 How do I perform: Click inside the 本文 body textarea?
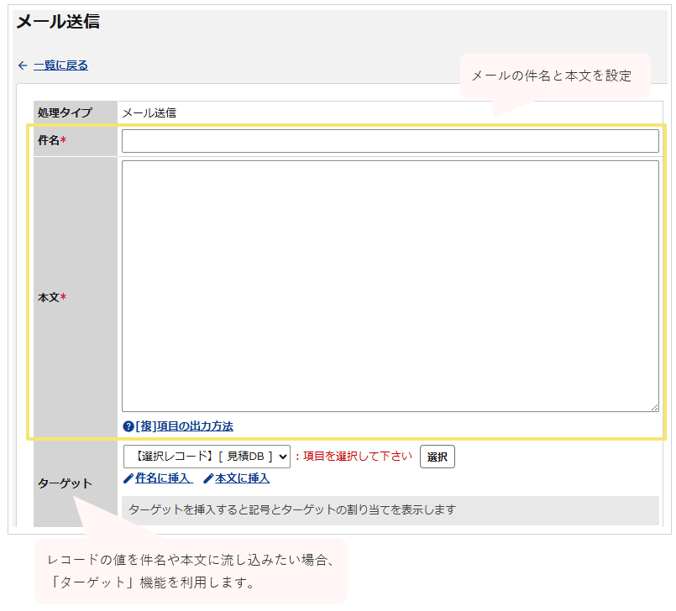click(x=390, y=286)
